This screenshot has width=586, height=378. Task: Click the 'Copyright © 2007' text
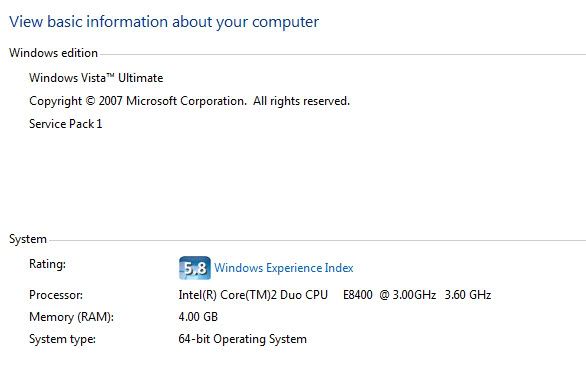click(x=76, y=101)
